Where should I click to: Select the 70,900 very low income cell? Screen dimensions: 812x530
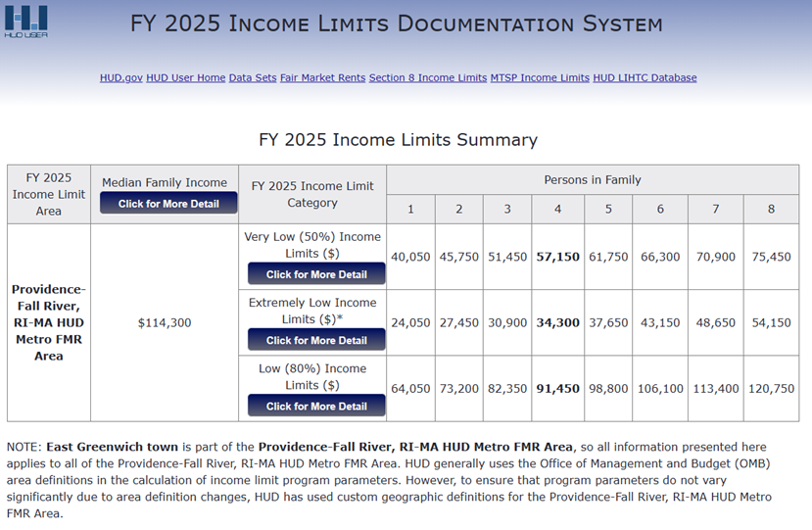[716, 257]
